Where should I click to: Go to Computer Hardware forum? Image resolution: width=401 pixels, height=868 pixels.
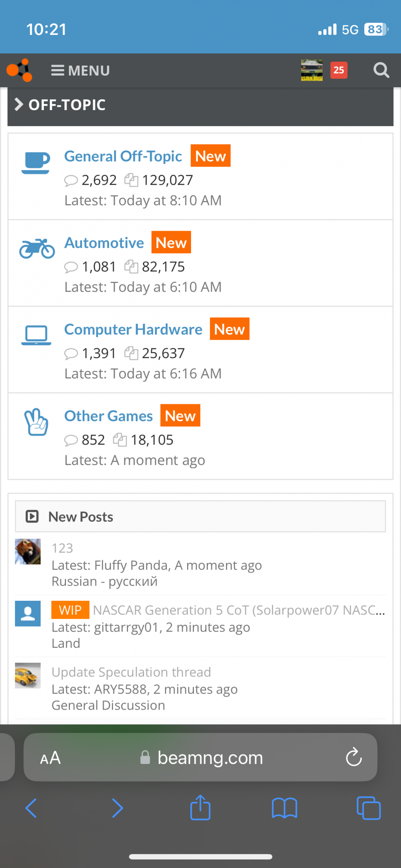click(133, 330)
